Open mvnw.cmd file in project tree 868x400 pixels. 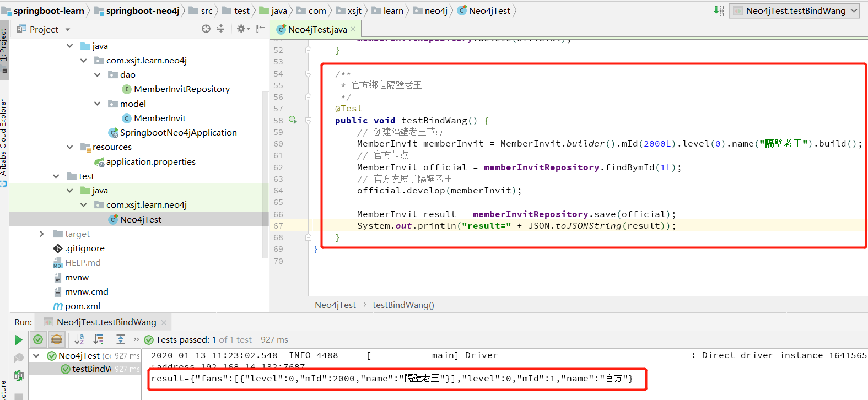[81, 291]
